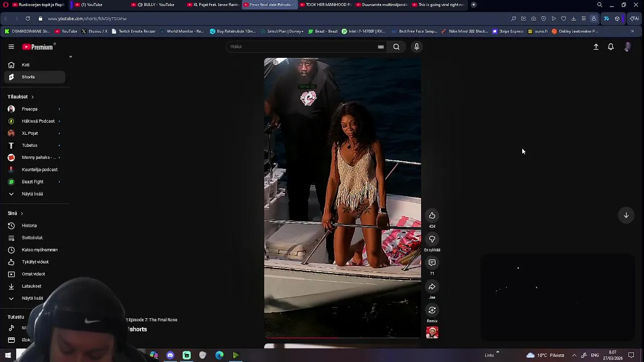644x362 pixels.
Task: Open Kuuntelija-podcast channel
Action: coord(35,169)
